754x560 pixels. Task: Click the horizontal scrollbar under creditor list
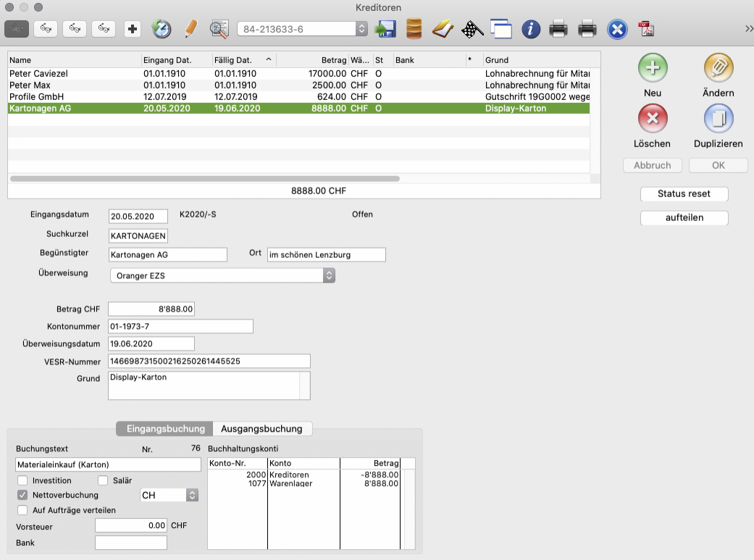[x=204, y=178]
